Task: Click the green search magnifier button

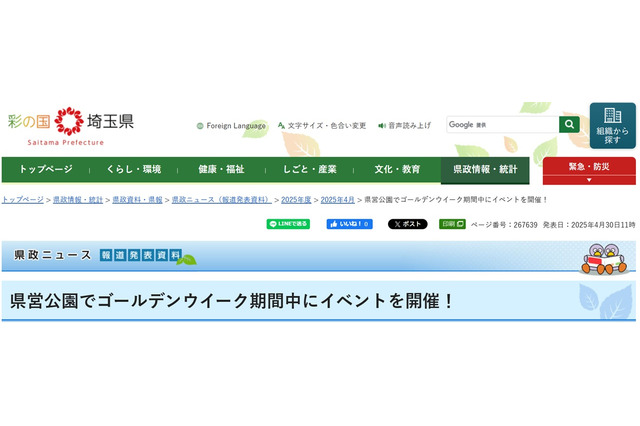Action: coord(569,124)
